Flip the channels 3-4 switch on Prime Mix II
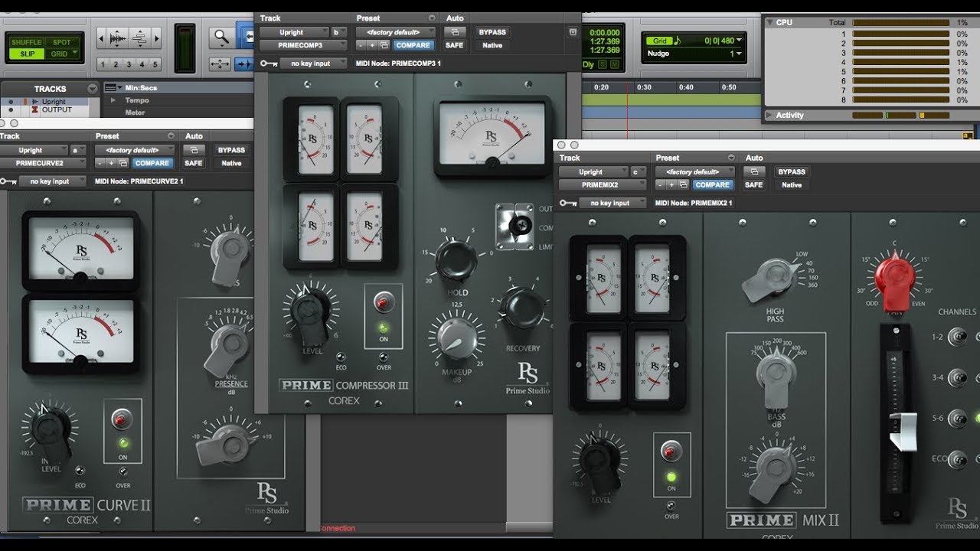Viewport: 980px width, 551px height. click(956, 377)
